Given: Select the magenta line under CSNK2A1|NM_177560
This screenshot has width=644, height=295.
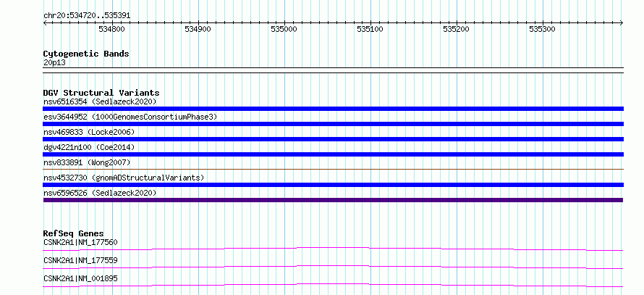Looking at the screenshot, I should click(x=333, y=249).
